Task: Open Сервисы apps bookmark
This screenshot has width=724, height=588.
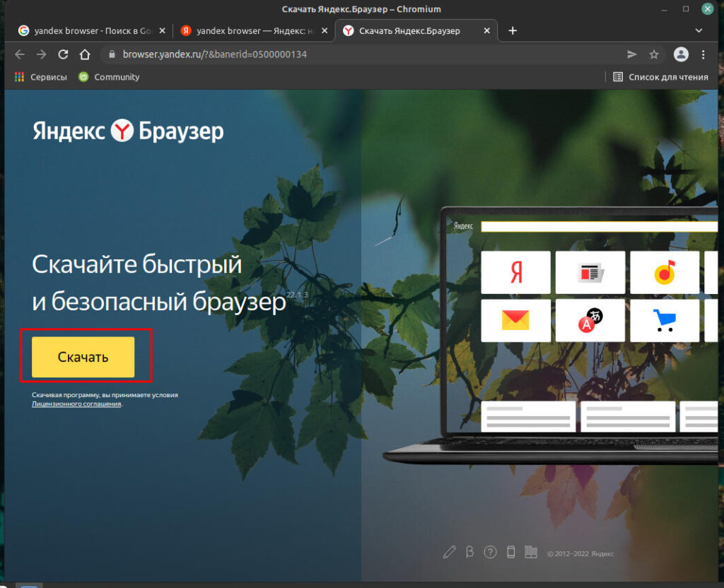Action: (41, 77)
